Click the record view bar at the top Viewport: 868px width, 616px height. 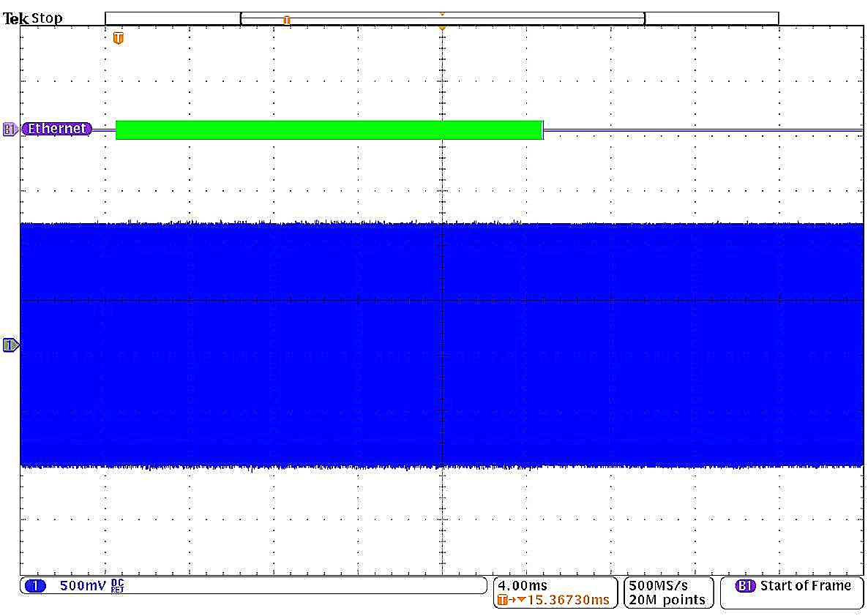pos(442,19)
